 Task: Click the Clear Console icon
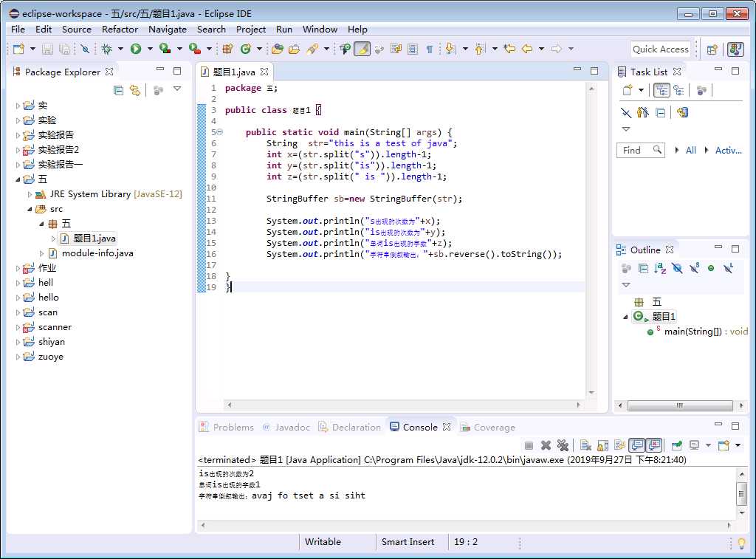pos(585,445)
